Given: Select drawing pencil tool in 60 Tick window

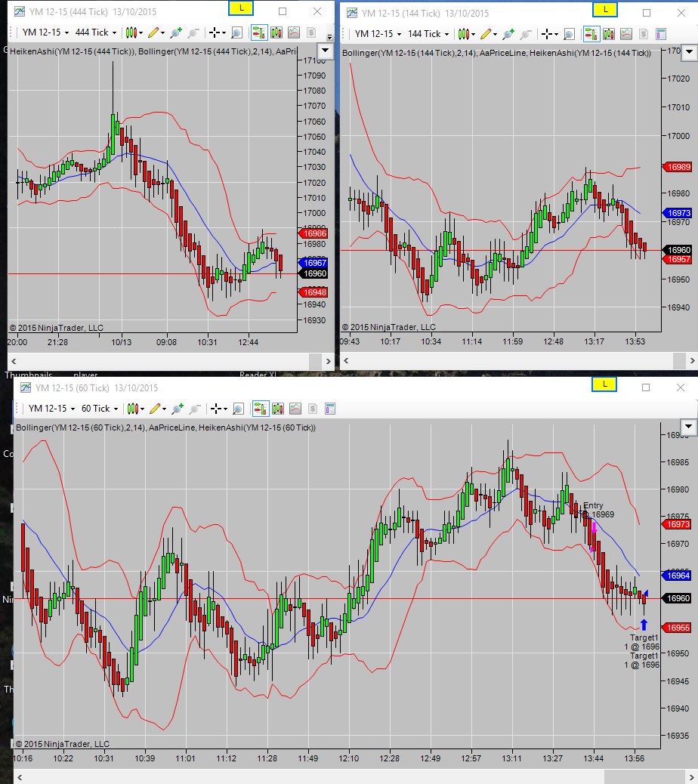Looking at the screenshot, I should pyautogui.click(x=157, y=409).
